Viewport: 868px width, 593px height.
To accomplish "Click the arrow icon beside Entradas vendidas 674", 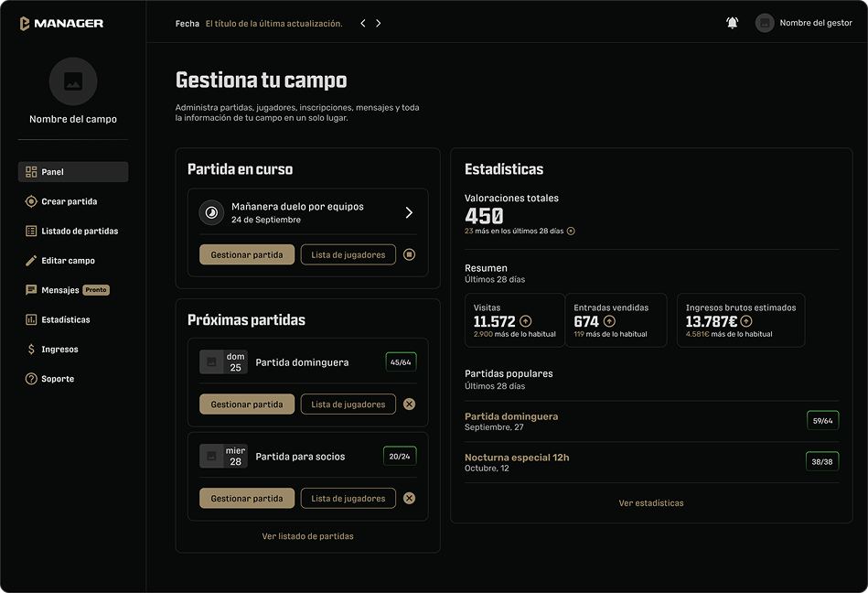I will 609,321.
